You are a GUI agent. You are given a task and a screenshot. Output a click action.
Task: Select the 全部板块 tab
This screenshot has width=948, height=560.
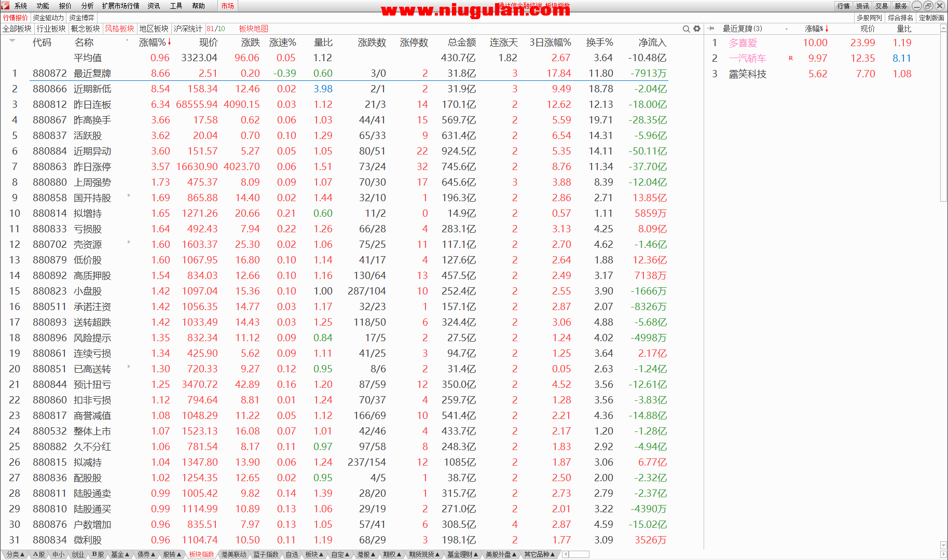[17, 29]
